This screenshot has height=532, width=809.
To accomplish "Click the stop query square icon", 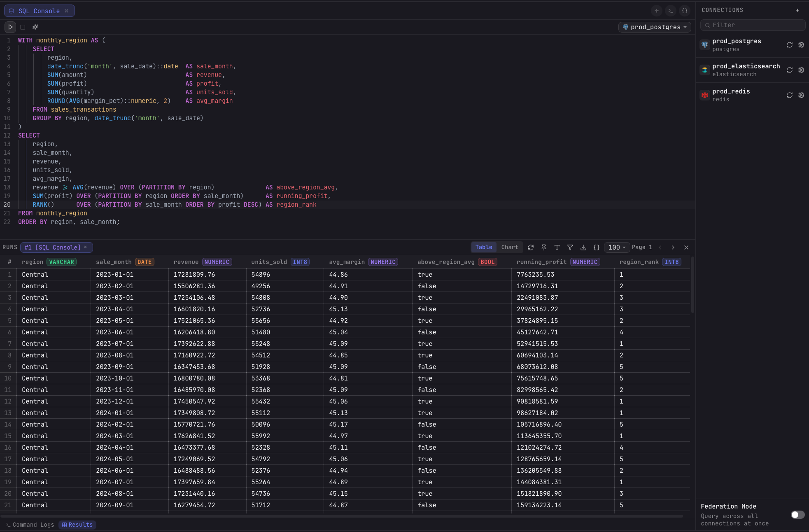I will [23, 27].
